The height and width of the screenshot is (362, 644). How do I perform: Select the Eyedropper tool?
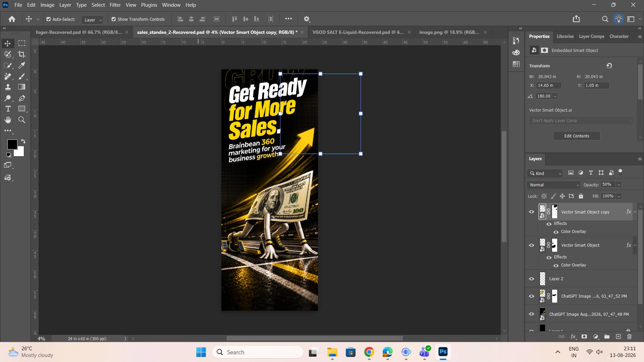tap(22, 65)
